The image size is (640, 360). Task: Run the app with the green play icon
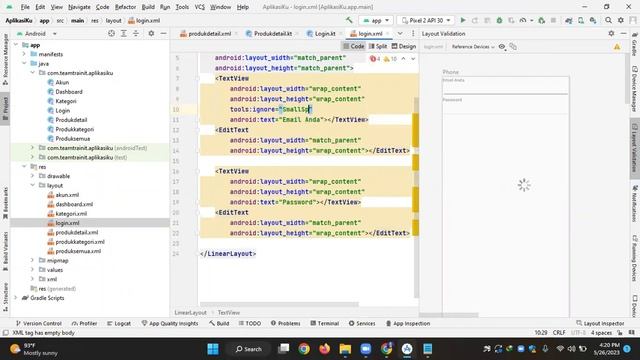coord(463,20)
